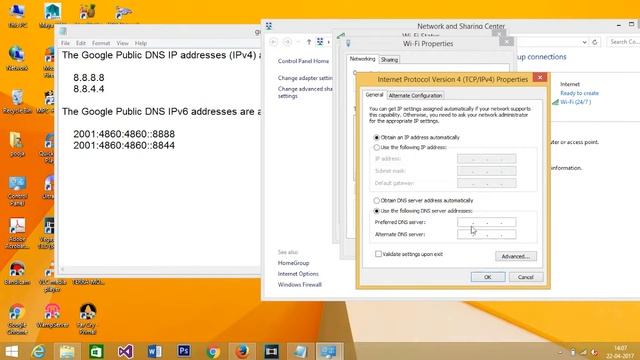This screenshot has height=360, width=640.
Task: Select the General tab in IPv4 Properties
Action: click(374, 95)
